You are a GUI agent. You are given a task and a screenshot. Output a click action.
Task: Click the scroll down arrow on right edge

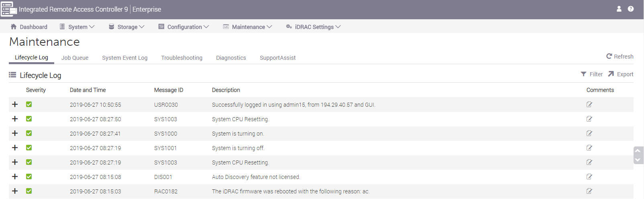coord(638,160)
